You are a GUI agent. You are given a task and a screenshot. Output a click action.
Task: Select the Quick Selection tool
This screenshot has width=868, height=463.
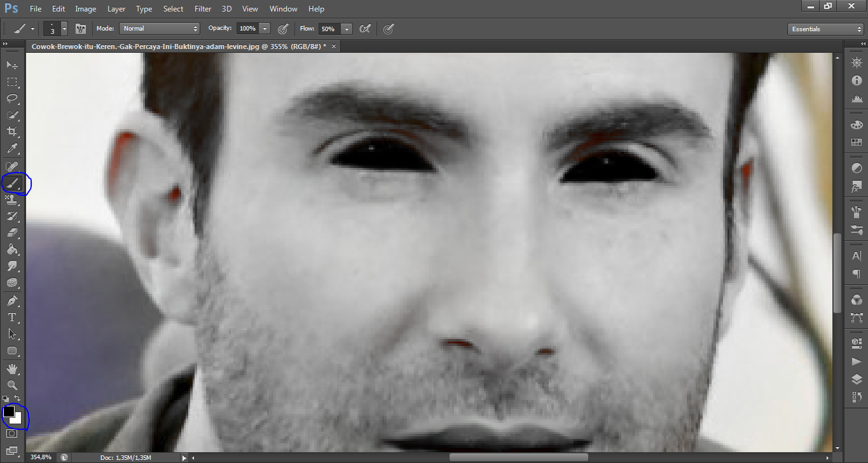(12, 115)
